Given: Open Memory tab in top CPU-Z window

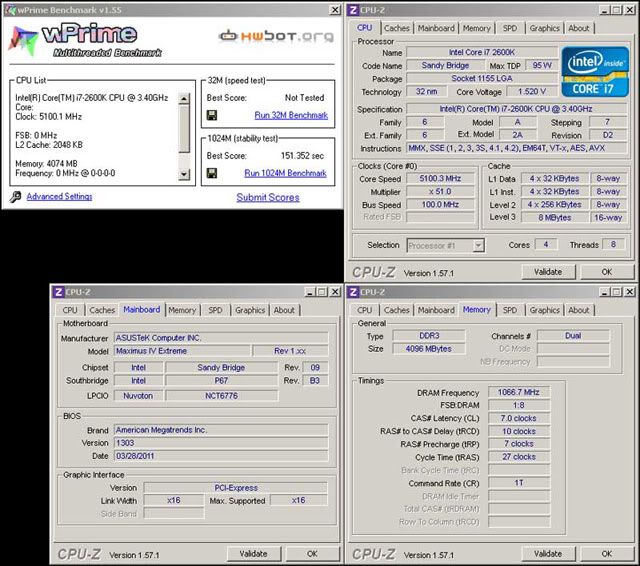Looking at the screenshot, I should tap(476, 28).
